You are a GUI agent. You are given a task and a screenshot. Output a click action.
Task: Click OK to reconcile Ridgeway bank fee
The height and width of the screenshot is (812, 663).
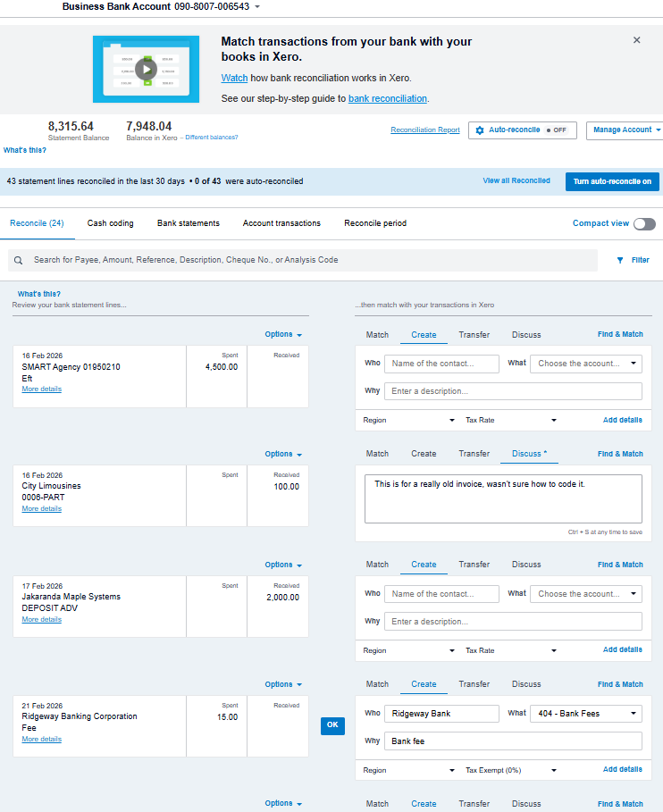coord(332,725)
